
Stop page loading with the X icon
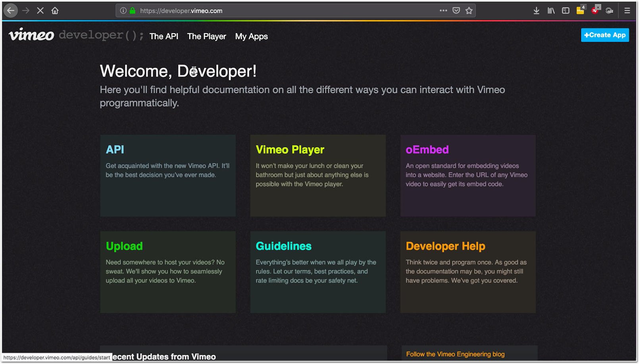pos(40,11)
